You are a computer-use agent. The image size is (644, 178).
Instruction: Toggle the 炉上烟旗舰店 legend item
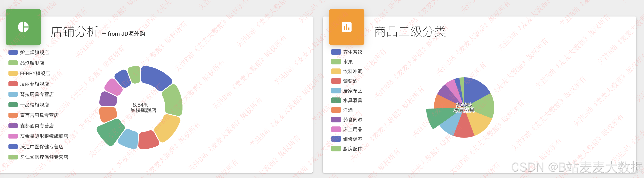pyautogui.click(x=29, y=52)
